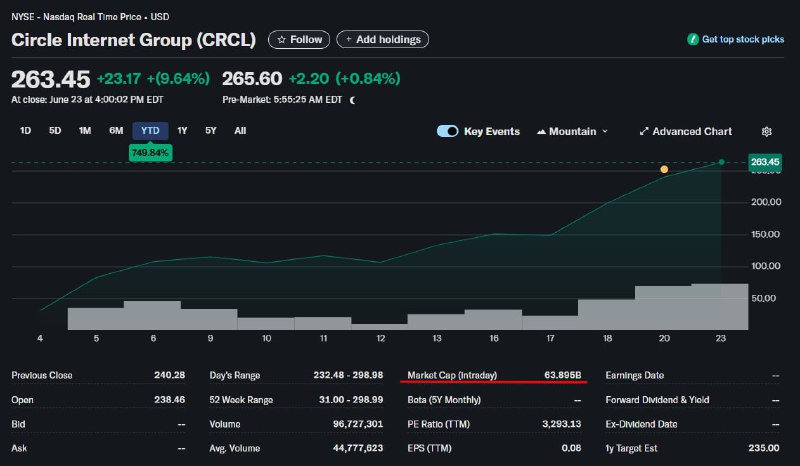Click the +2.20 pre-market change value

click(x=309, y=79)
